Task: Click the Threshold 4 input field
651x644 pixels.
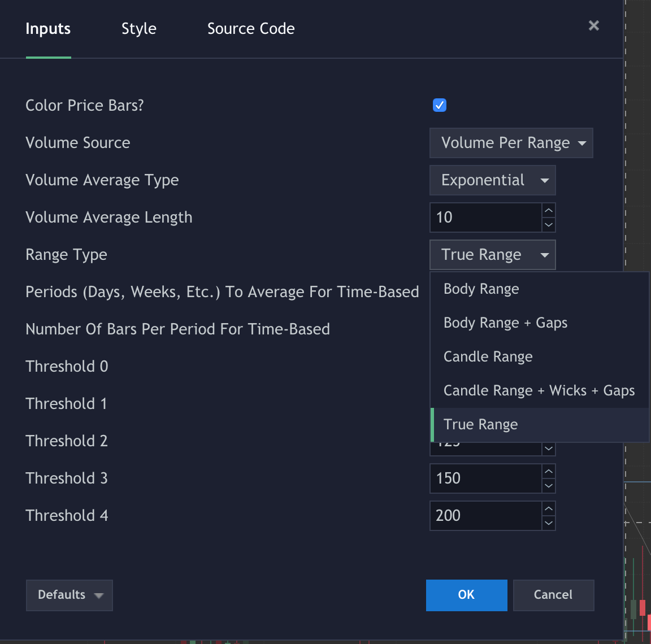Action: 486,515
